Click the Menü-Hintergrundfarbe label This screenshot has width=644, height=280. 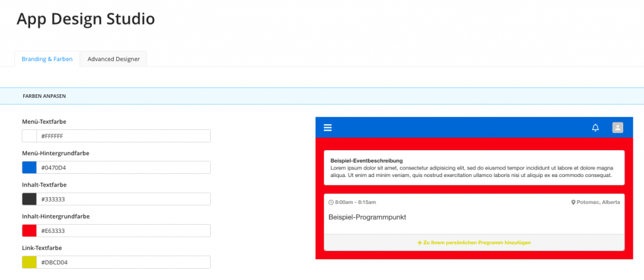[x=55, y=153]
